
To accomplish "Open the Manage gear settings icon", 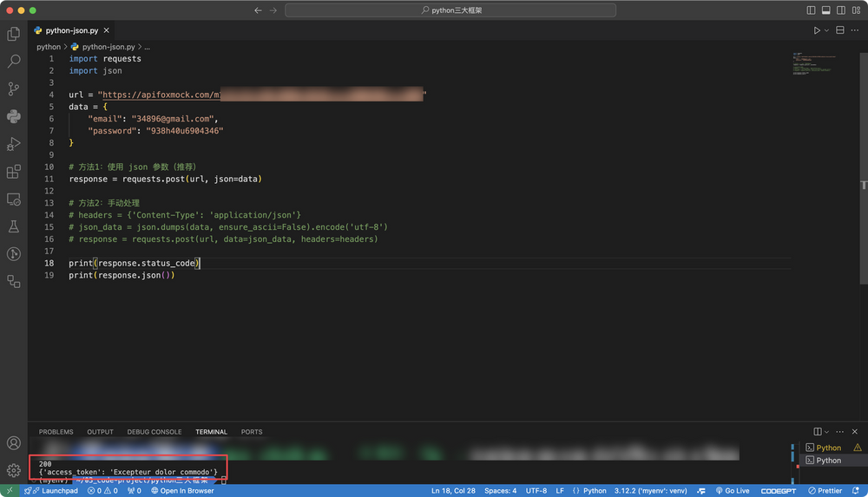I will 14,470.
